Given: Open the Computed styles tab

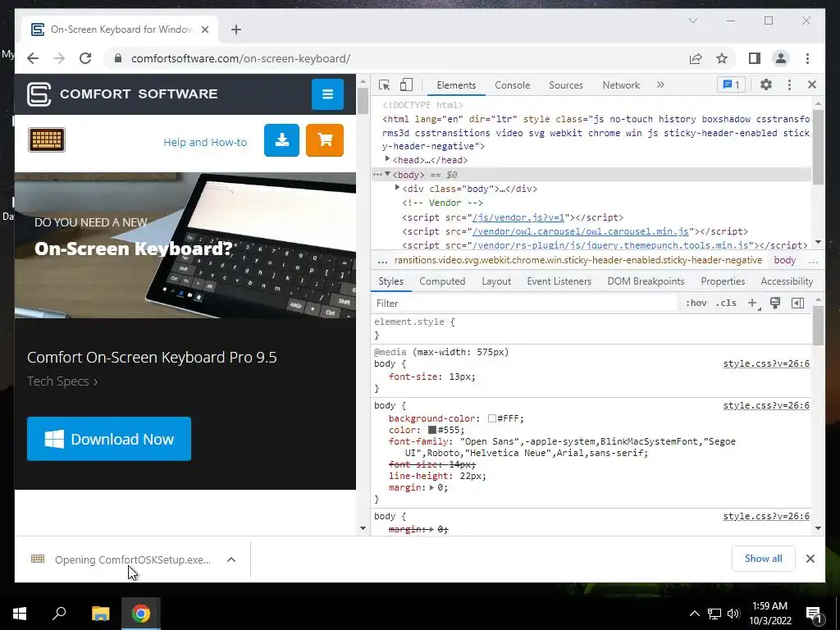Looking at the screenshot, I should [x=442, y=281].
